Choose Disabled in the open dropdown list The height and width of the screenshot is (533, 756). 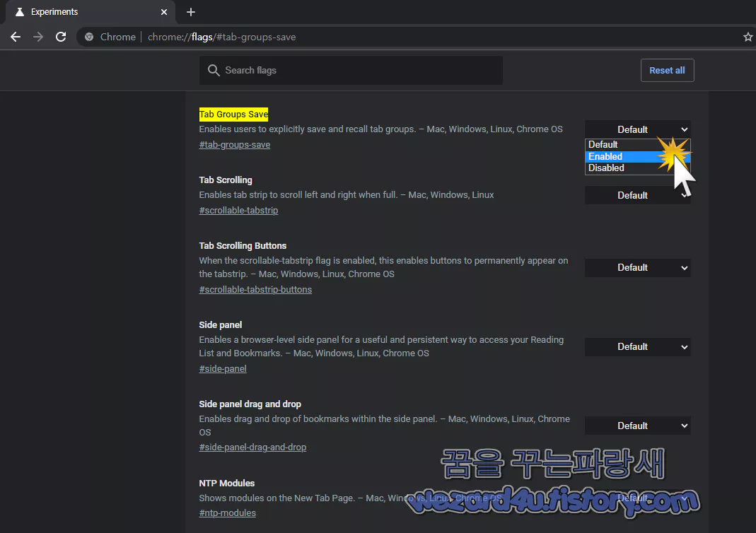coord(637,168)
